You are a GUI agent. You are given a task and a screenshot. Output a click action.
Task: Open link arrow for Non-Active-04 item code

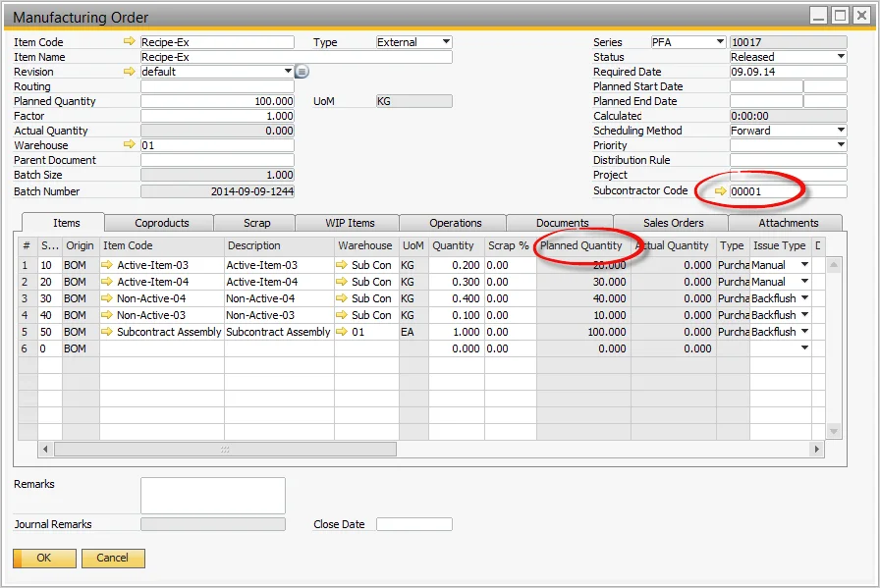[x=107, y=298]
